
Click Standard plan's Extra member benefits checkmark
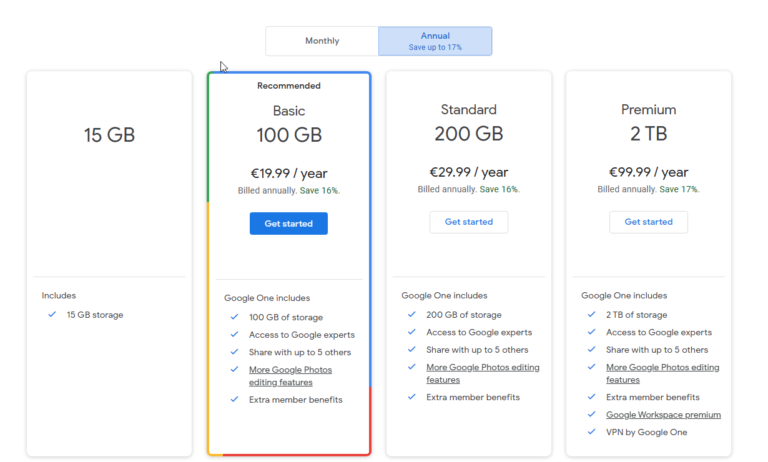[x=411, y=397]
